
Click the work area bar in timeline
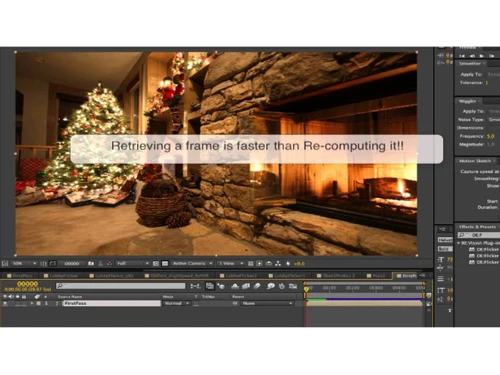(364, 295)
